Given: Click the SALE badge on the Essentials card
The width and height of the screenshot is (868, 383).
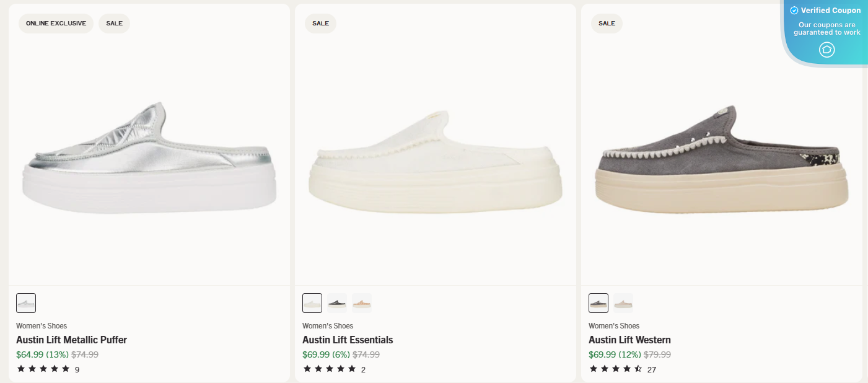Looking at the screenshot, I should coord(320,23).
